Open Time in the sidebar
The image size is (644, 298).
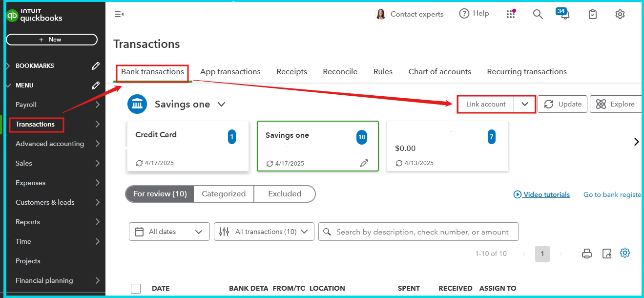[23, 241]
